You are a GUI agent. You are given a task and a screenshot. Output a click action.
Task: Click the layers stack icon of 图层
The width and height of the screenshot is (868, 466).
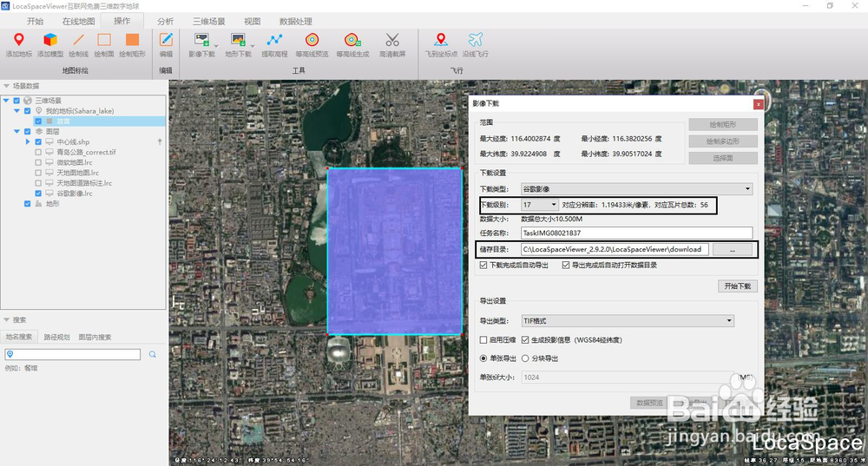39,131
